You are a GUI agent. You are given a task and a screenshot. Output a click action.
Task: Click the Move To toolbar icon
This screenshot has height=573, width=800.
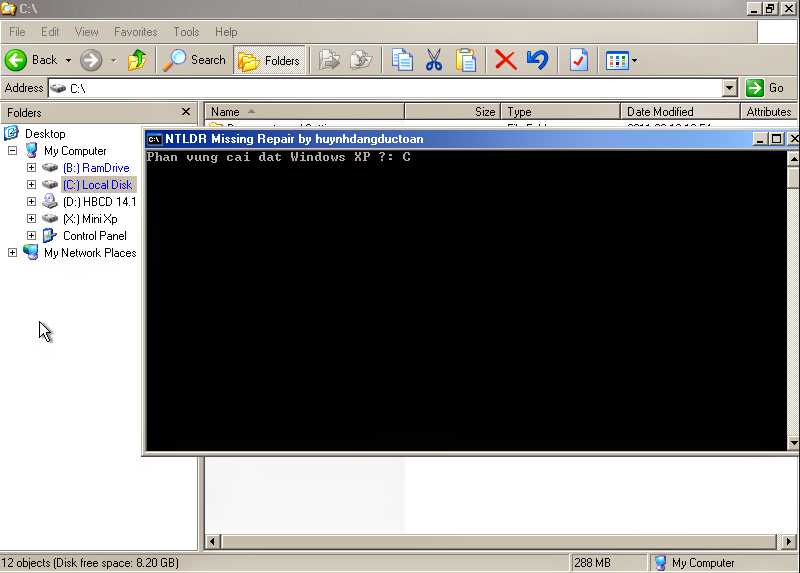[329, 60]
